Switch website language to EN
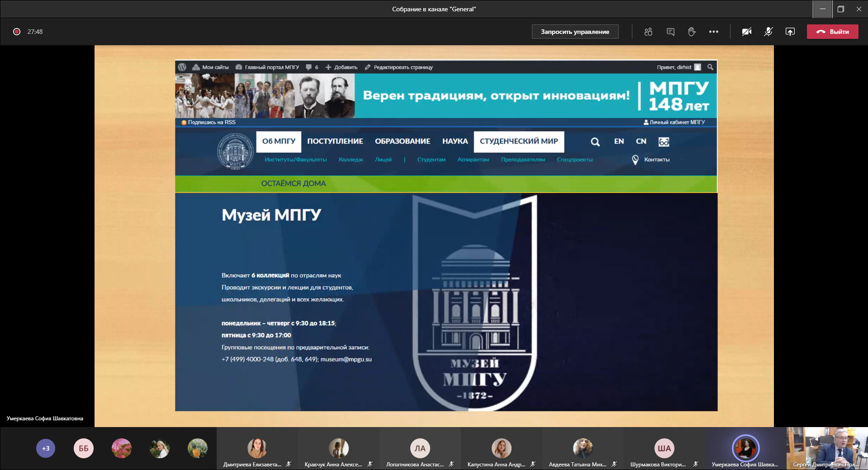Screen dimensions: 868x470 click(x=619, y=141)
